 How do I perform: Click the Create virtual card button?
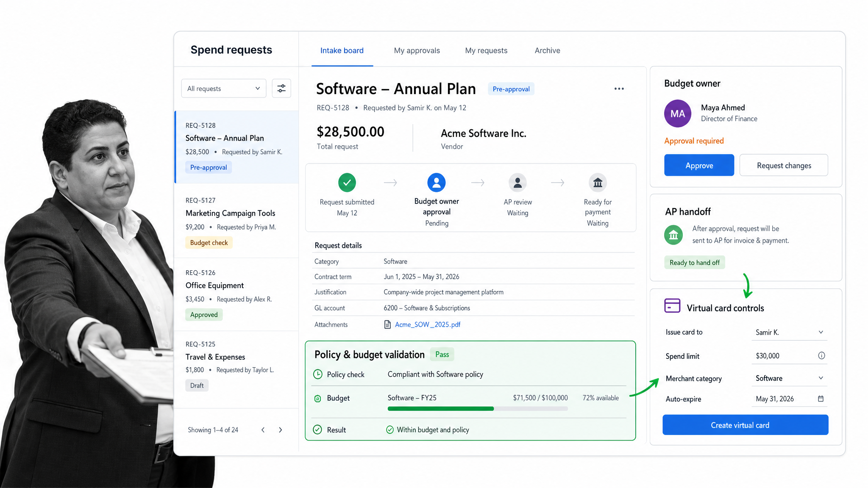[745, 425]
